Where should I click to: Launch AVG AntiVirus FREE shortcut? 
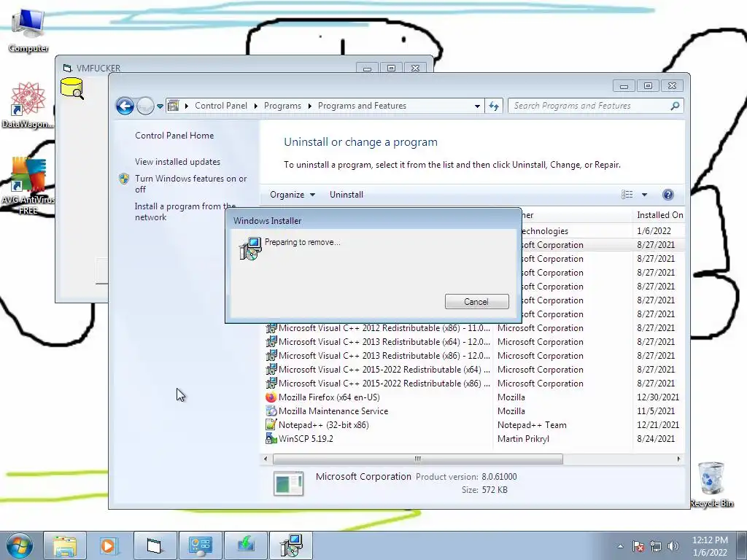[28, 186]
